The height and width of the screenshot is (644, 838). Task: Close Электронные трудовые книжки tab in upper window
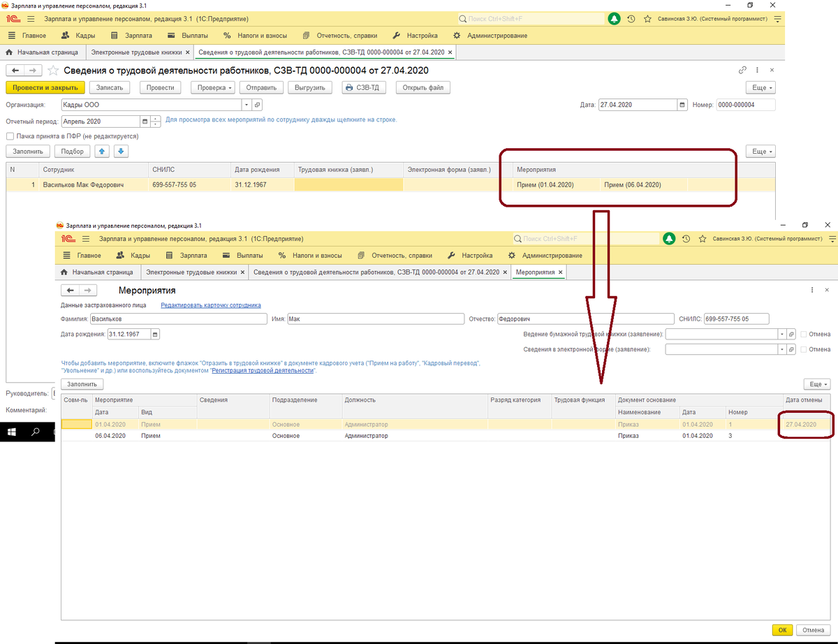click(188, 52)
